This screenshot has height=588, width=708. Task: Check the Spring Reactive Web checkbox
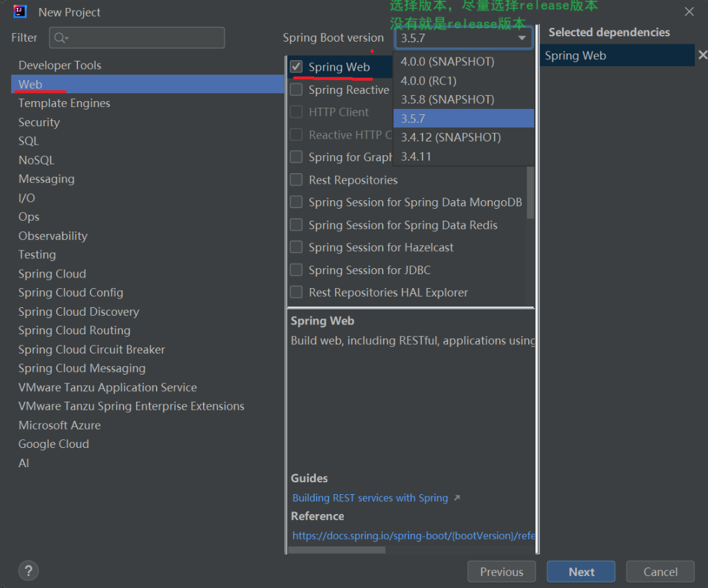(296, 89)
